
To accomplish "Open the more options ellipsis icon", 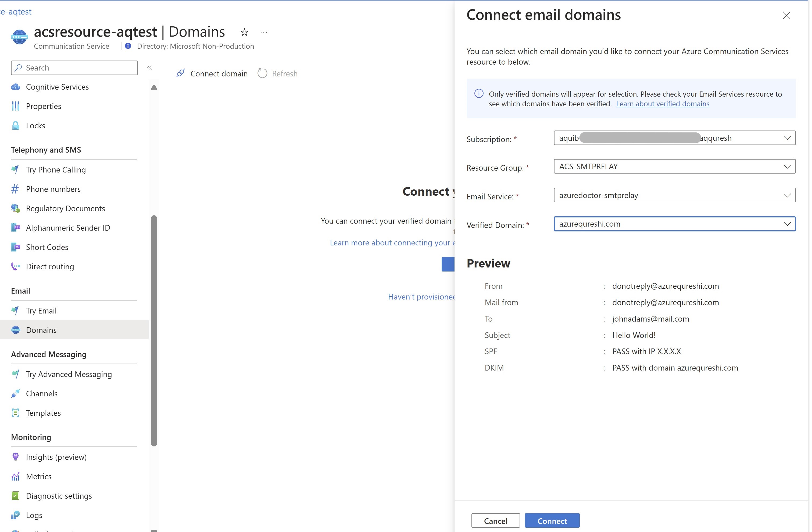I will (264, 32).
